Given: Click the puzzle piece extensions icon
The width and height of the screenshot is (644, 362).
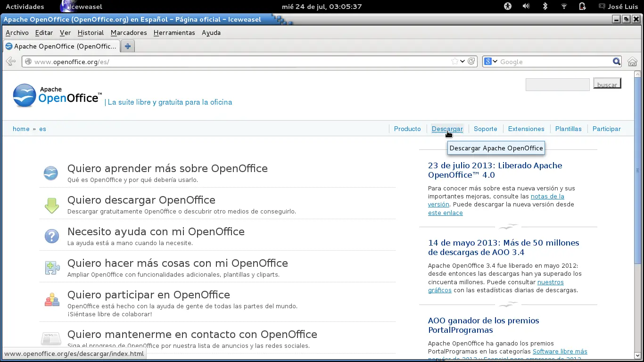Looking at the screenshot, I should [x=52, y=268].
